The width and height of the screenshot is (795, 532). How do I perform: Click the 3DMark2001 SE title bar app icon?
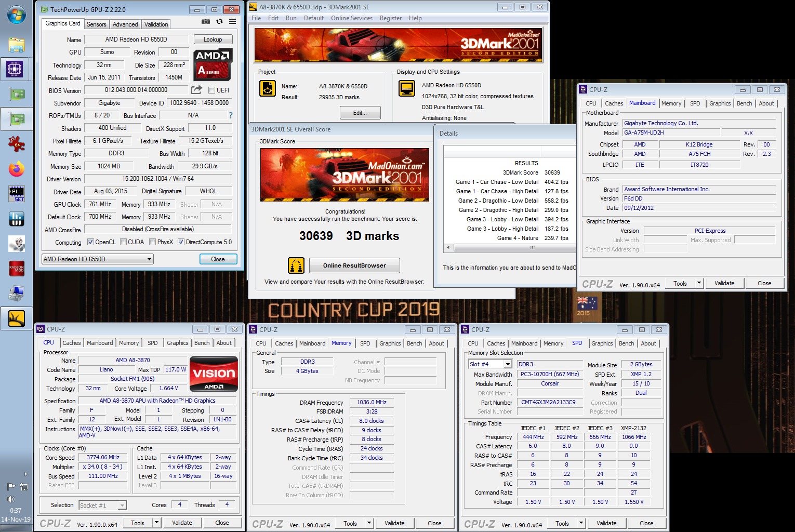253,7
